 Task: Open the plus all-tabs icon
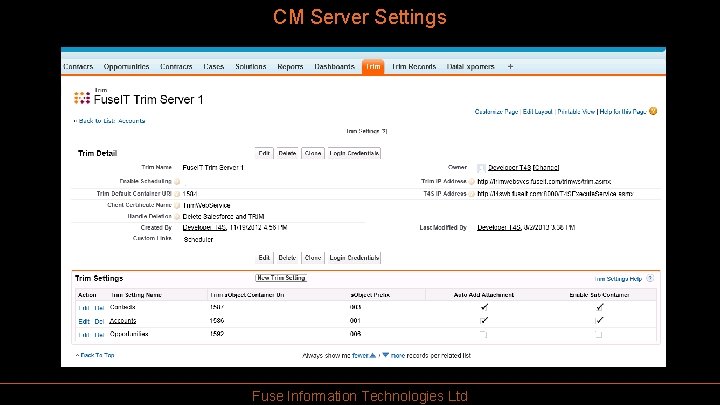pyautogui.click(x=510, y=67)
